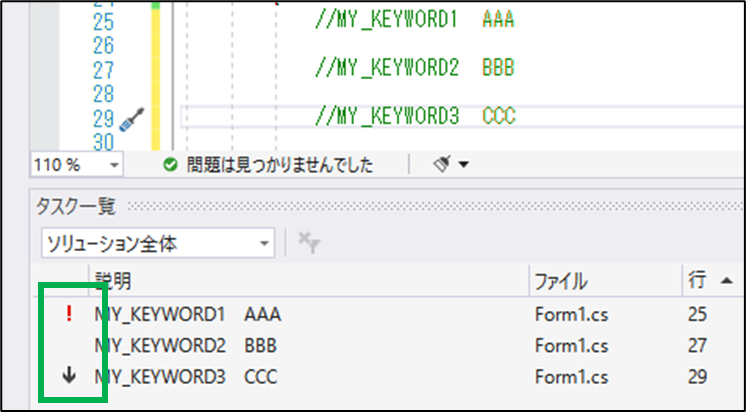746x412 pixels.
Task: Expand the code cleanup dropdown arrow
Action: (463, 165)
